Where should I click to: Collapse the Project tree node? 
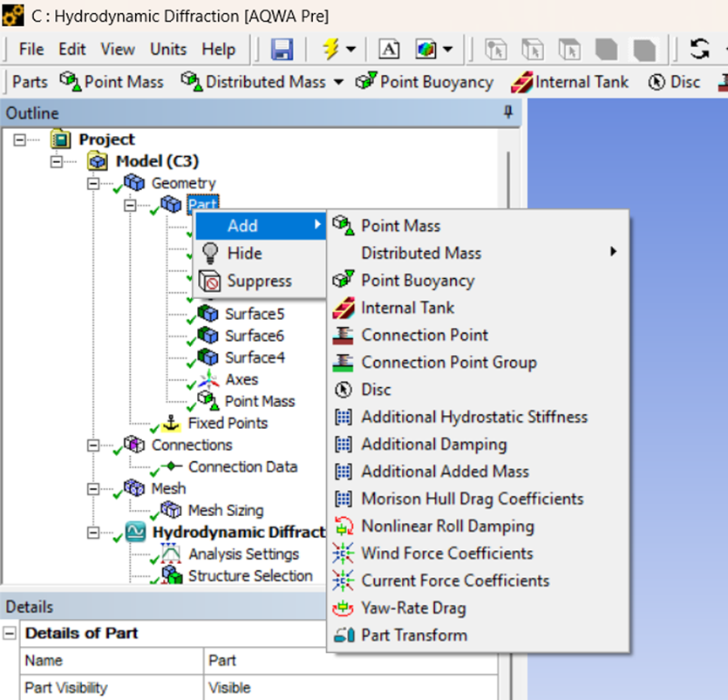(19, 139)
